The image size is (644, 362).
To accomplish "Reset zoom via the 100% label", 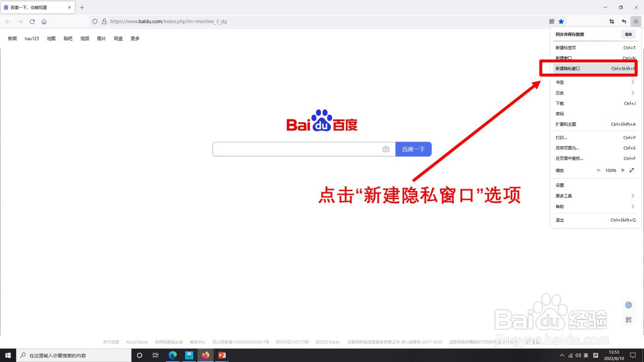I will [x=611, y=171].
